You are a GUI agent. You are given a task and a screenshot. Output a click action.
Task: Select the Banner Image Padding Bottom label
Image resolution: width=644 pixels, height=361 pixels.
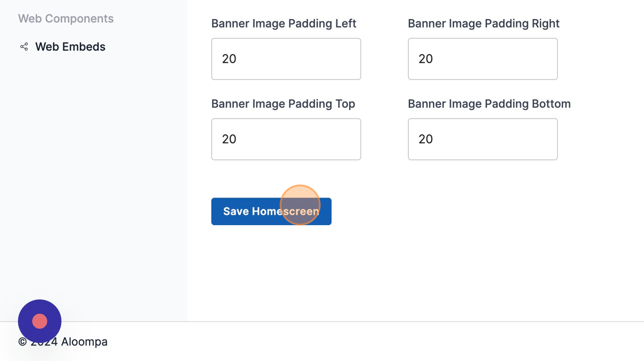489,104
